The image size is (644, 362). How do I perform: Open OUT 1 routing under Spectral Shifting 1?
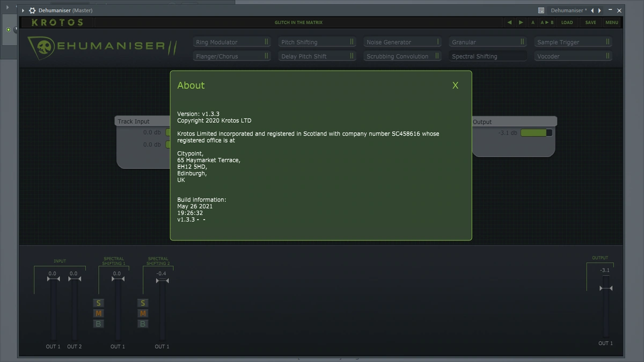point(118,346)
